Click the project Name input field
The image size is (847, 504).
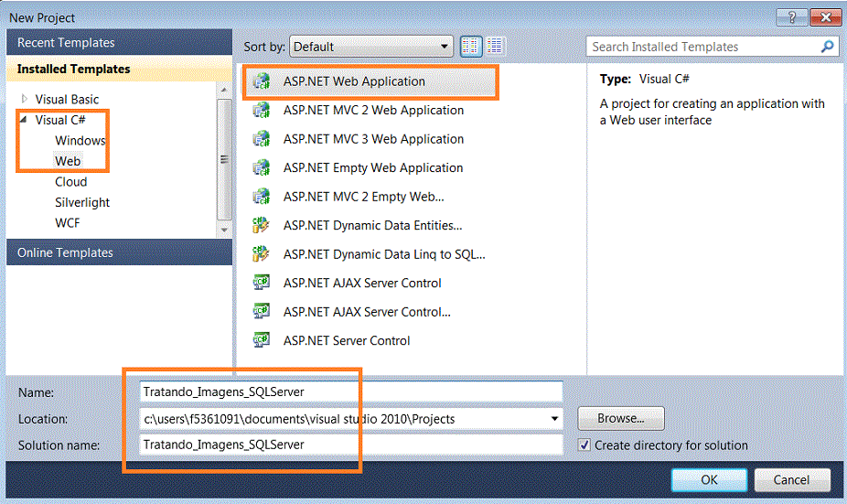click(350, 391)
